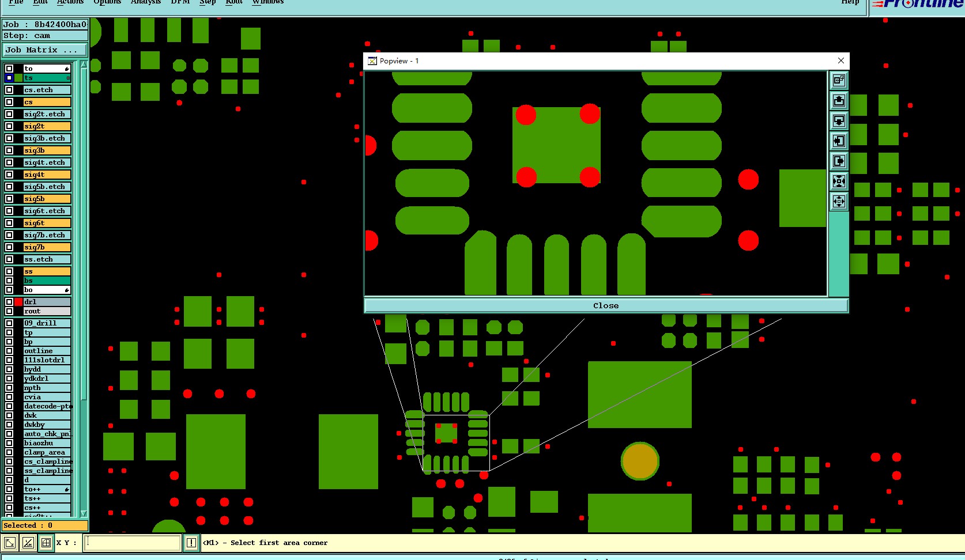The height and width of the screenshot is (560, 965).
Task: Select the auto_chk_pnl layer name
Action: (x=47, y=434)
